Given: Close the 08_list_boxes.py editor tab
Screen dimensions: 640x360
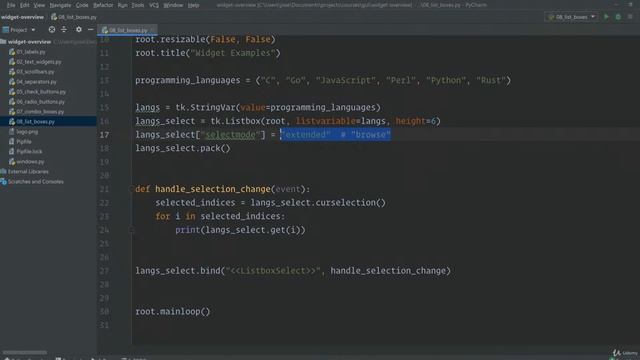Looking at the screenshot, I should tap(152, 30).
